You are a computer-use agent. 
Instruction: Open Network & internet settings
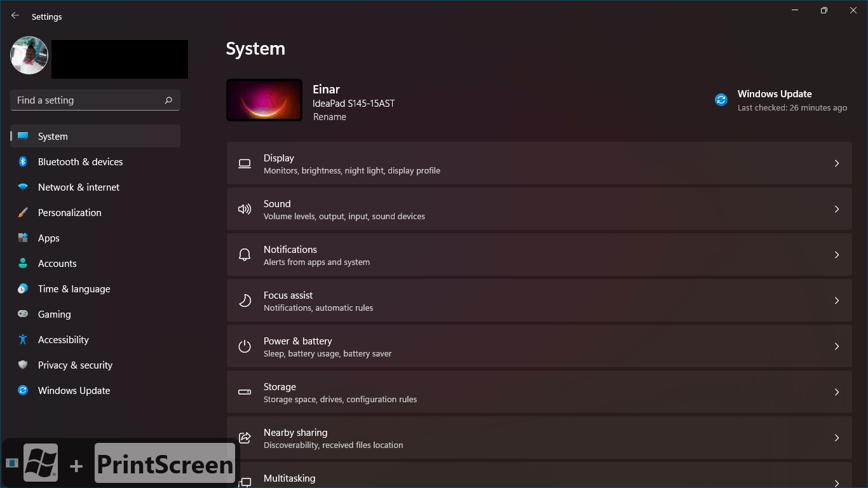(x=95, y=187)
